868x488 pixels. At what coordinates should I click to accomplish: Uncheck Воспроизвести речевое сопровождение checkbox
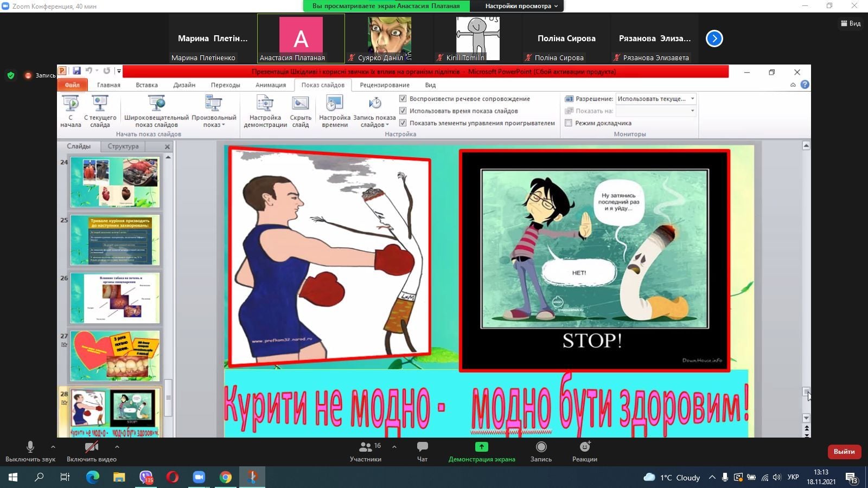[403, 99]
